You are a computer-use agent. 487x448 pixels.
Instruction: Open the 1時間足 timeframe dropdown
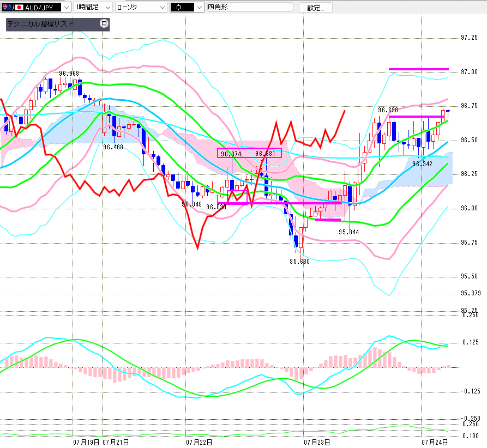93,7
